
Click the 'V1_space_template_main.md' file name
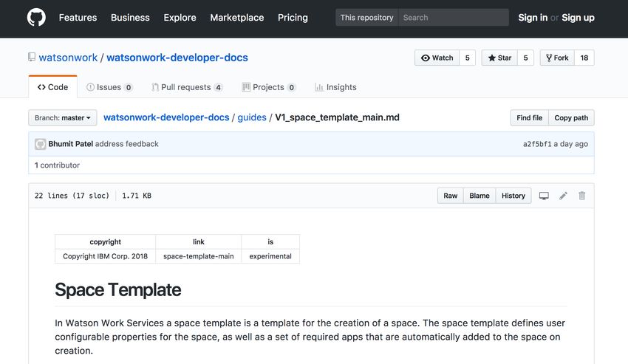(x=337, y=117)
